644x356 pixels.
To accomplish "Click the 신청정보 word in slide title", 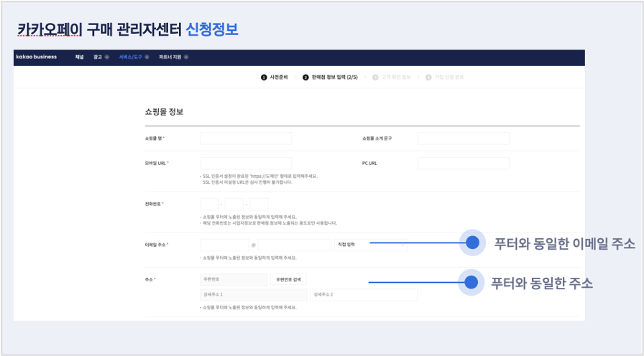I will pos(212,29).
